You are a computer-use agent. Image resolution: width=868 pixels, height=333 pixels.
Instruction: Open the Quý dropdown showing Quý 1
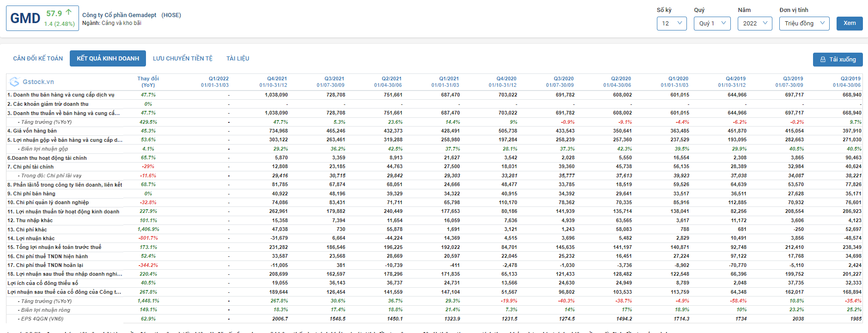(712, 24)
